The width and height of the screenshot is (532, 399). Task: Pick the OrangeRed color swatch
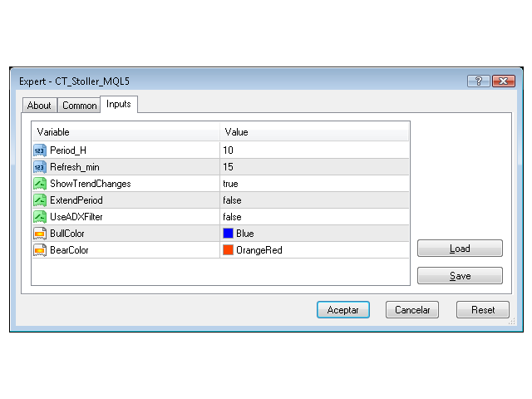click(228, 250)
